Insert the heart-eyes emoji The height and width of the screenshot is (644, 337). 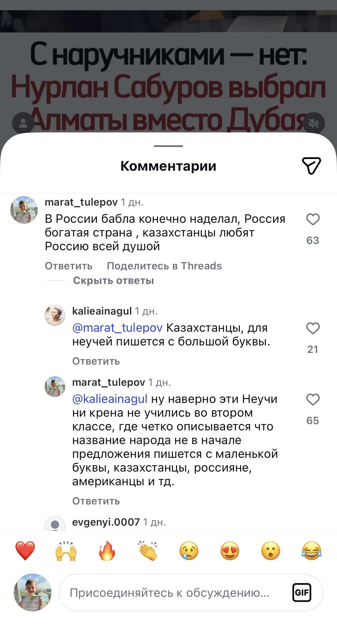click(x=230, y=550)
